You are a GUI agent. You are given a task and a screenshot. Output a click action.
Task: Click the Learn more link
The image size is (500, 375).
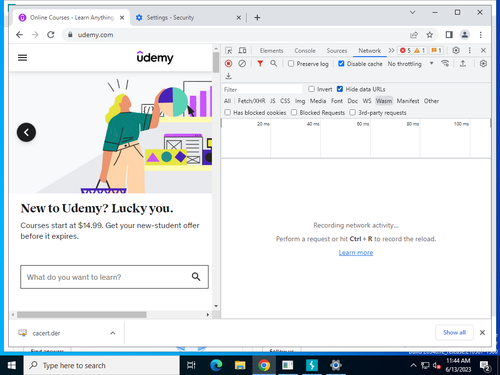pyautogui.click(x=356, y=252)
